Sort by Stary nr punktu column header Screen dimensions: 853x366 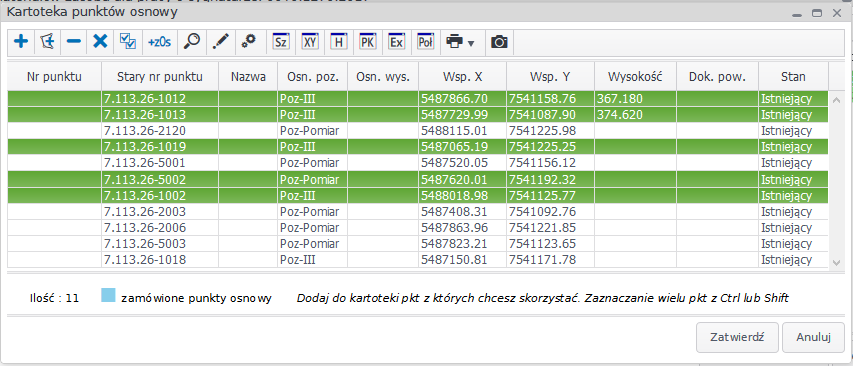(x=160, y=77)
